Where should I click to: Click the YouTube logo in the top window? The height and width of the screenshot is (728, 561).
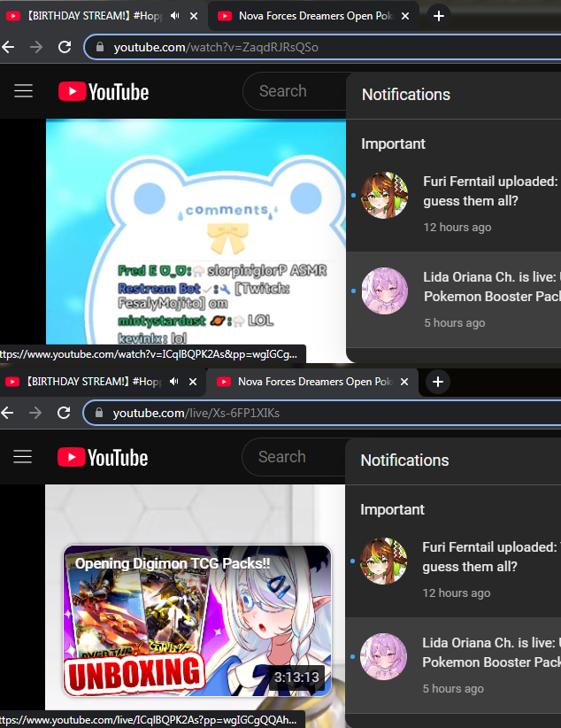pos(104,91)
